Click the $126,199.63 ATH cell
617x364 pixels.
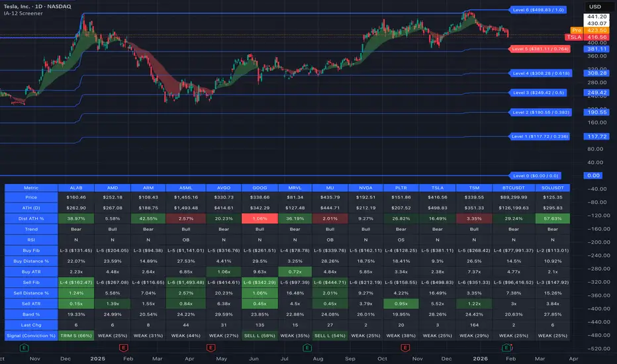[513, 208]
